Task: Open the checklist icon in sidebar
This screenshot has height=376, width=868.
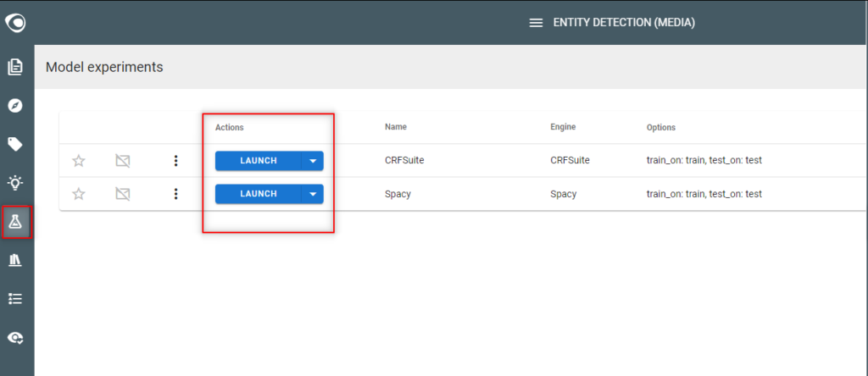Action: click(x=15, y=299)
